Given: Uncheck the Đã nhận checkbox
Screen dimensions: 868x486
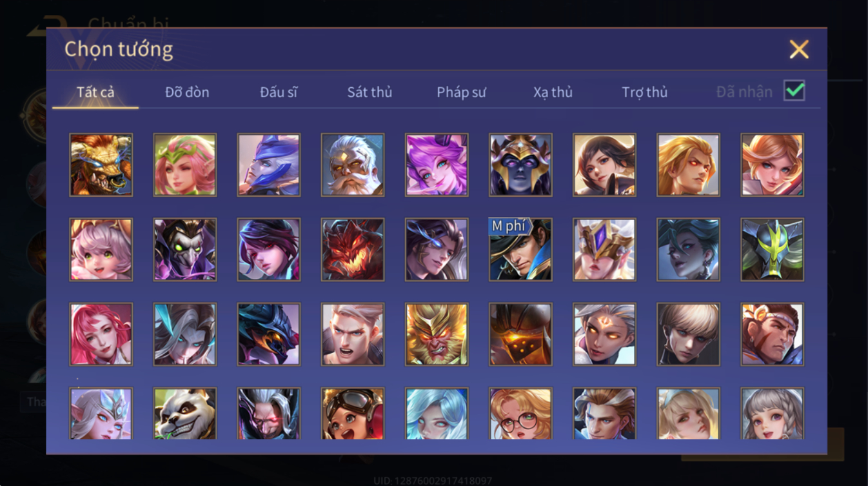Looking at the screenshot, I should coord(794,91).
